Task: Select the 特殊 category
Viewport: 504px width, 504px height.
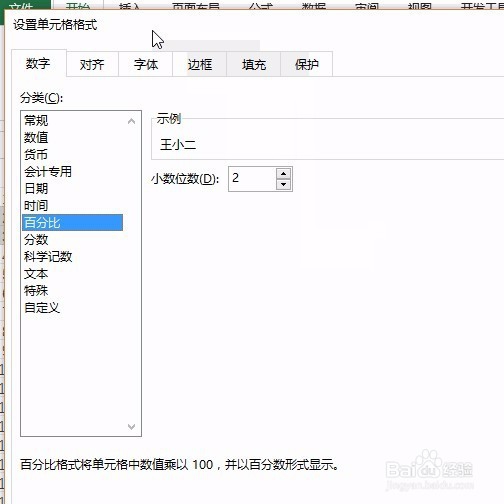Action: (73, 291)
